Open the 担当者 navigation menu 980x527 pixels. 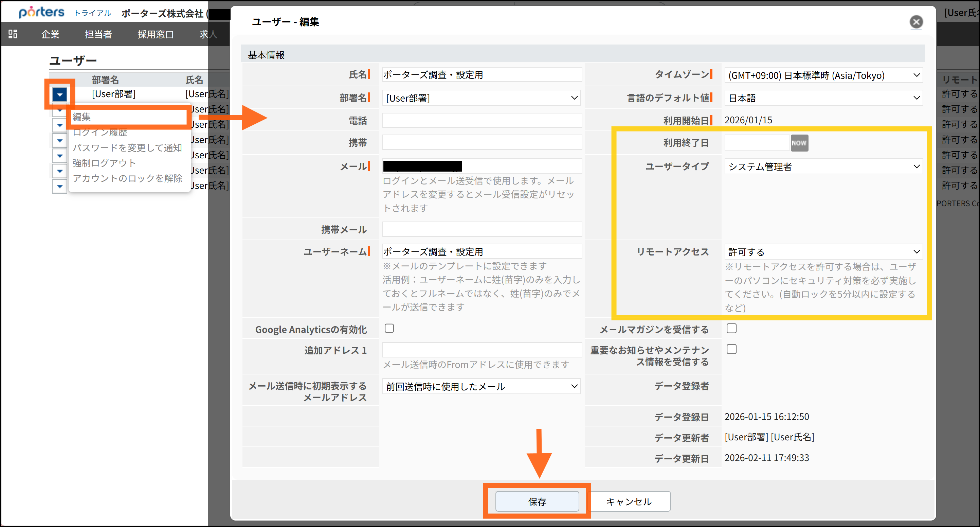[x=98, y=34]
